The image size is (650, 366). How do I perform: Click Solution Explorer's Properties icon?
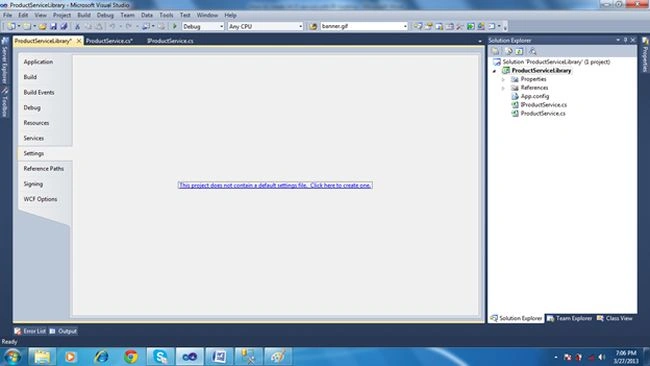point(495,51)
